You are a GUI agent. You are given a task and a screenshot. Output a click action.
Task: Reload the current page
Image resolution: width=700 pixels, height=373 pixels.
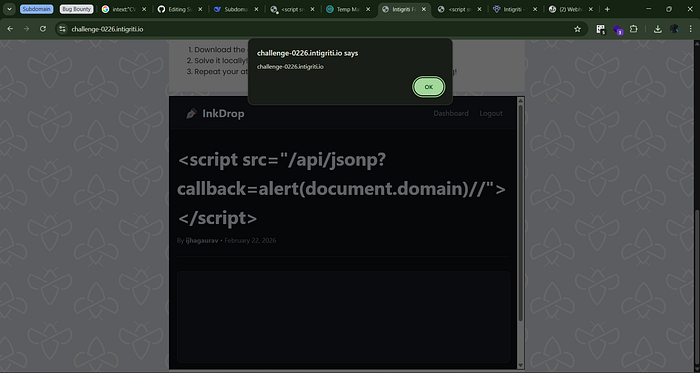[x=43, y=29]
